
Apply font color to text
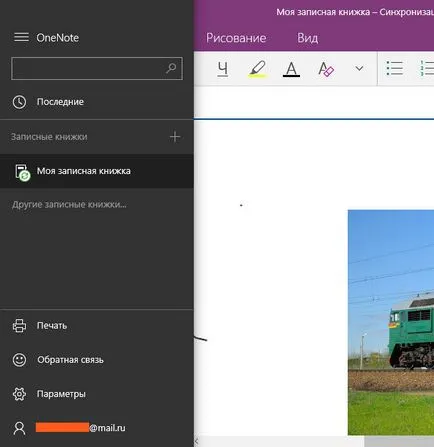pos(291,69)
